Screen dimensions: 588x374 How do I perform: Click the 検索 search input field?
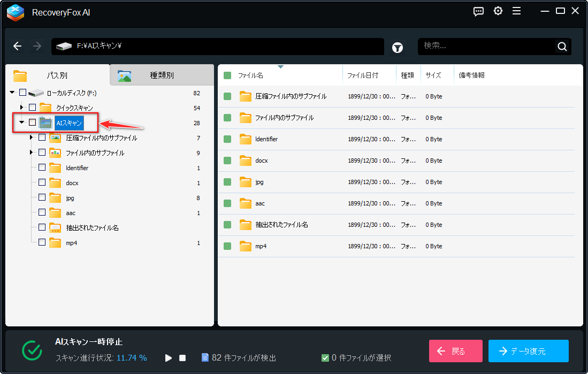click(x=486, y=46)
